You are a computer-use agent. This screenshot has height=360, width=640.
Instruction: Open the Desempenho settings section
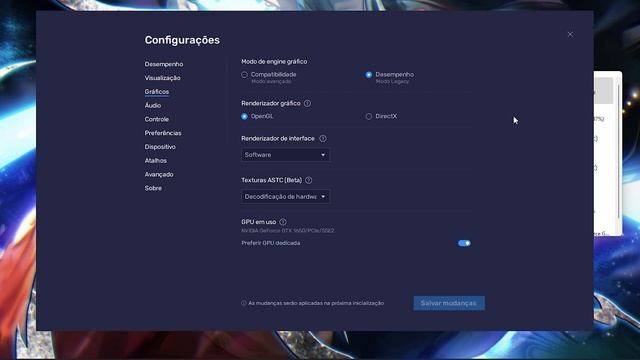[164, 64]
